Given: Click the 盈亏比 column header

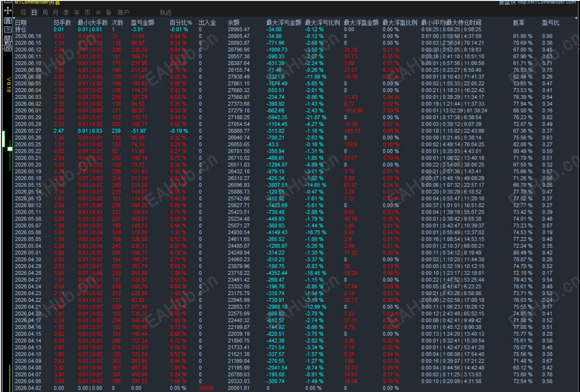Looking at the screenshot, I should click(x=551, y=23).
